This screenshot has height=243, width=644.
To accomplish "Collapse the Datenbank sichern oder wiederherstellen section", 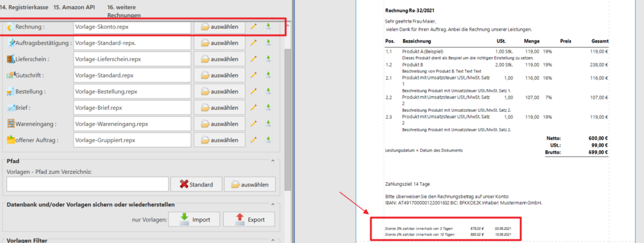I will (273, 204).
